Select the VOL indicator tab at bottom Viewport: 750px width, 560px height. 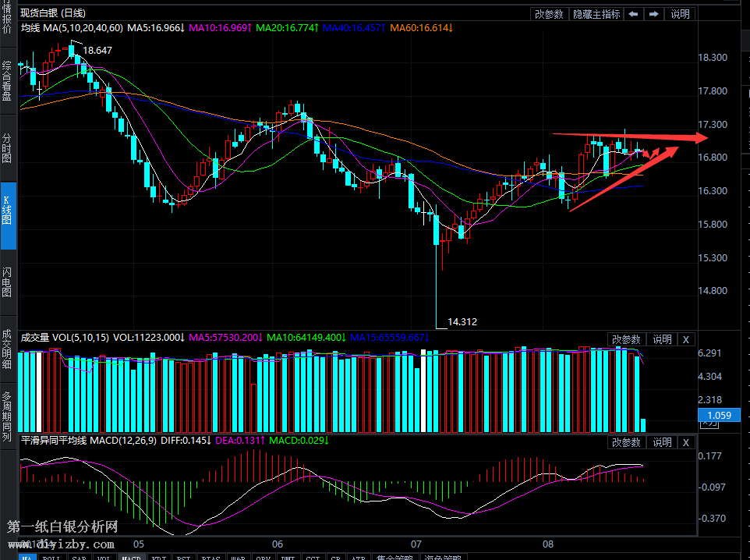101,556
